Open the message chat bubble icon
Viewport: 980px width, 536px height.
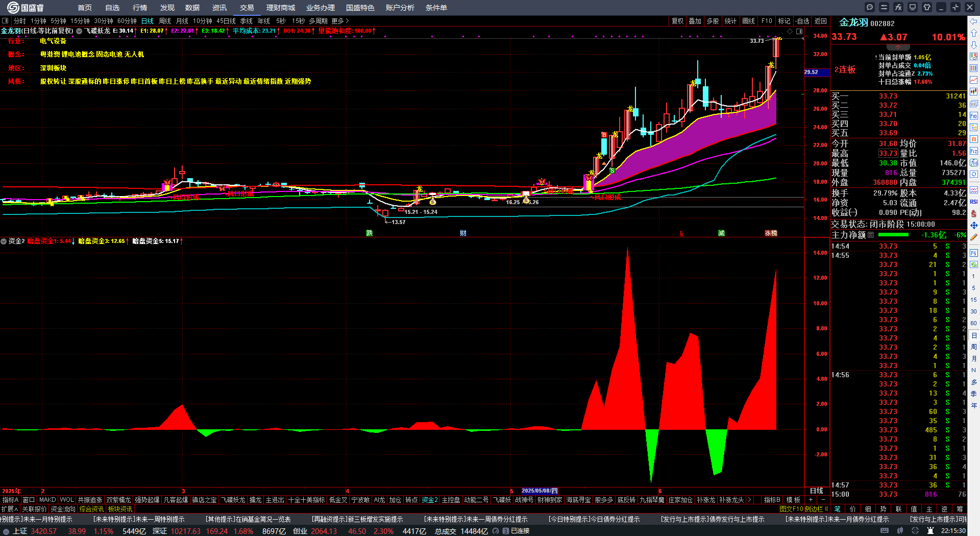click(870, 7)
